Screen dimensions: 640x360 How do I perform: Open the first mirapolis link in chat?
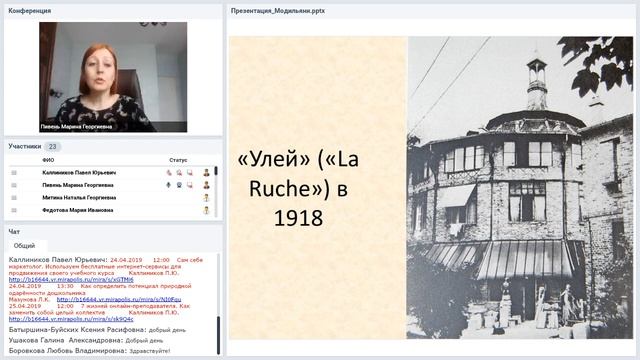(71, 280)
